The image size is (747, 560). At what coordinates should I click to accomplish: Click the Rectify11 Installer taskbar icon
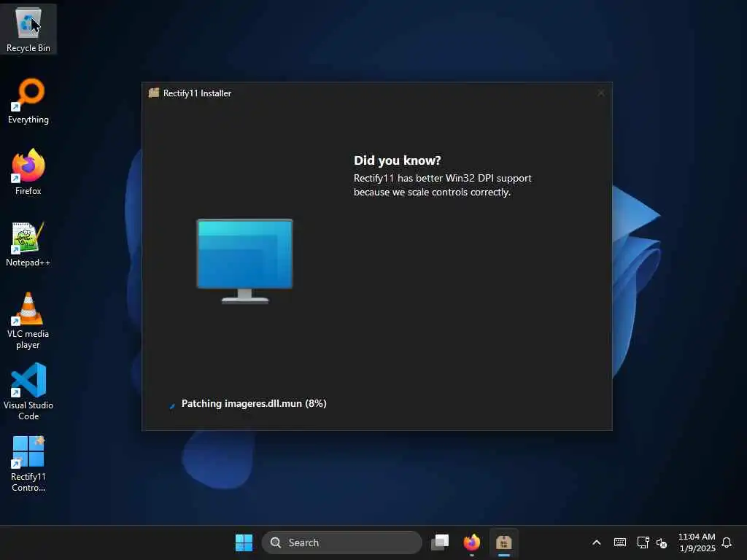coord(503,542)
